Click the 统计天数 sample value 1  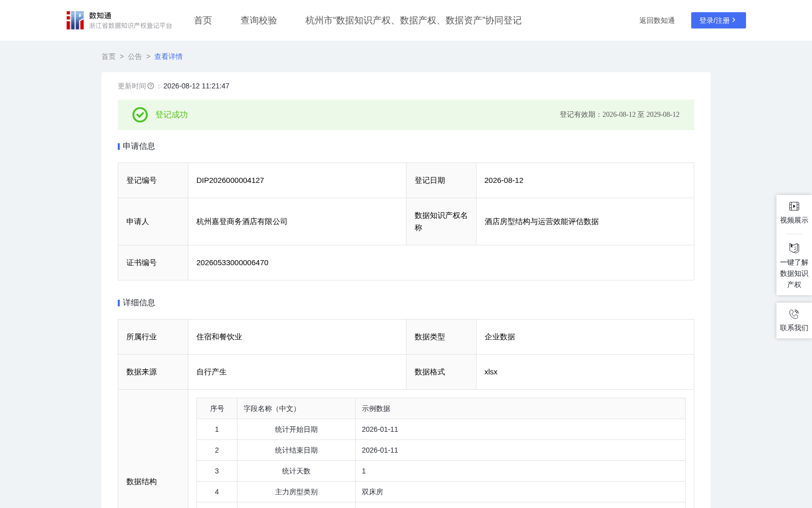tap(364, 471)
